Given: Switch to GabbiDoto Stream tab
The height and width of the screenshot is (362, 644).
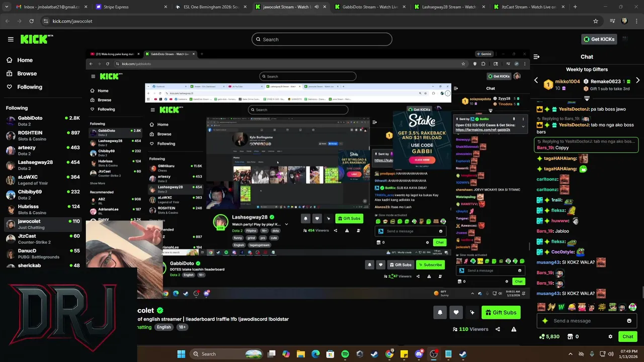Looking at the screenshot, I should [x=370, y=7].
